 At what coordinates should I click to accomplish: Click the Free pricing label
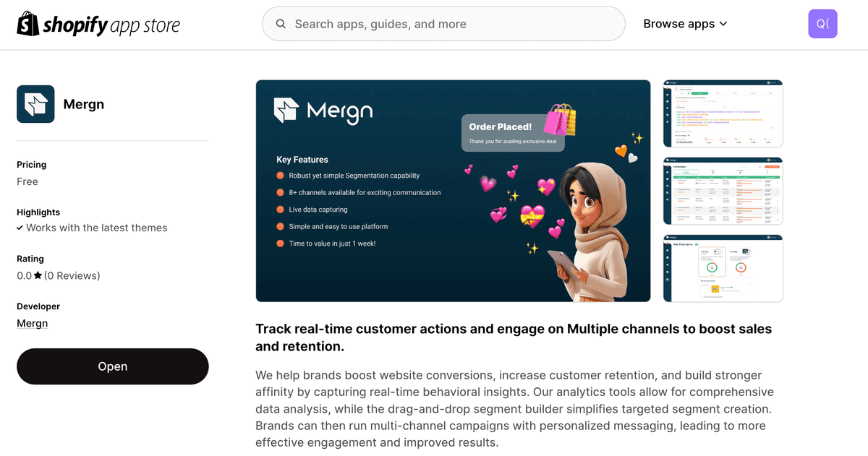(x=27, y=181)
